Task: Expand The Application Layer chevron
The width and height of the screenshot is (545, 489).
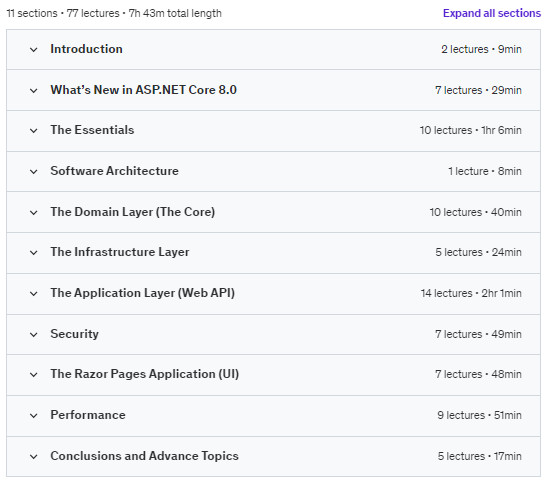Action: coord(34,294)
